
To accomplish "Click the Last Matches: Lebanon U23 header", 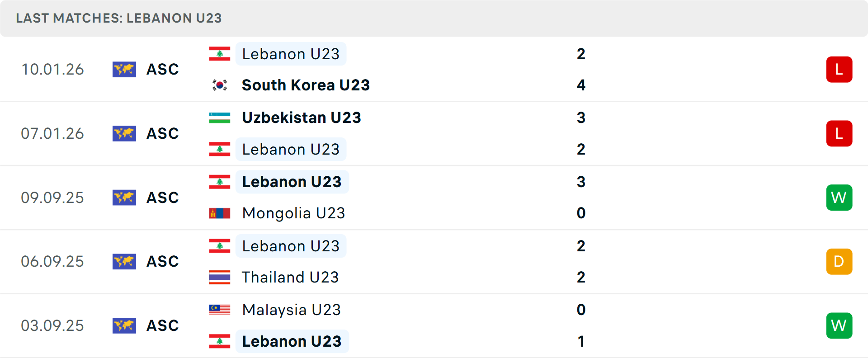I will coord(119,18).
